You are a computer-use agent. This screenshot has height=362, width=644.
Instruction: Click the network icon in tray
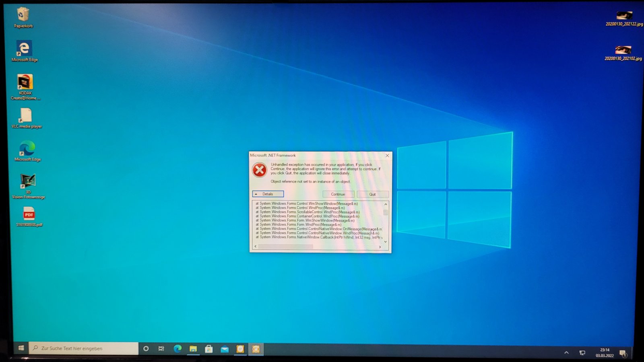pos(582,353)
